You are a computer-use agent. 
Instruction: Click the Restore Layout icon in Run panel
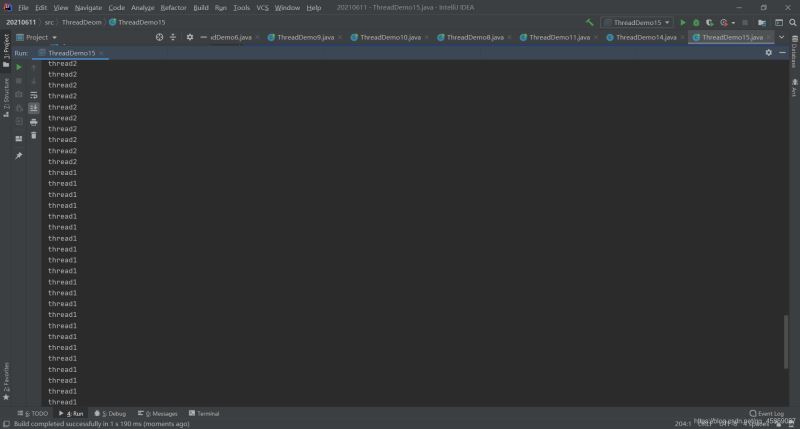point(19,139)
